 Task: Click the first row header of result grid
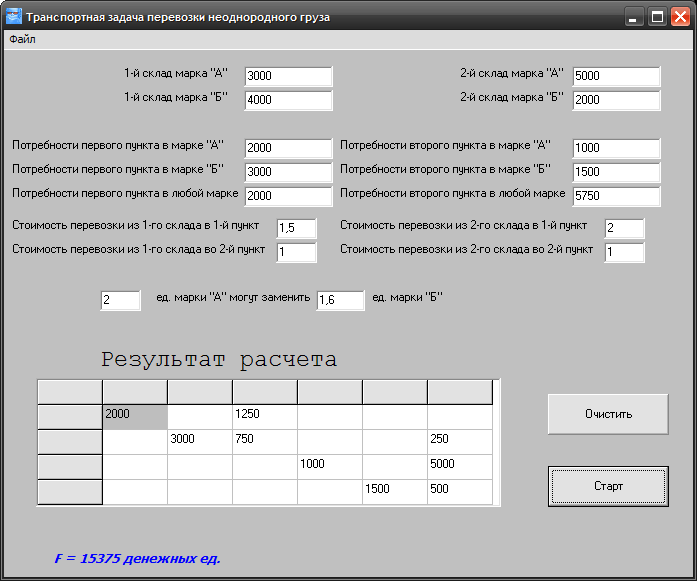70,417
